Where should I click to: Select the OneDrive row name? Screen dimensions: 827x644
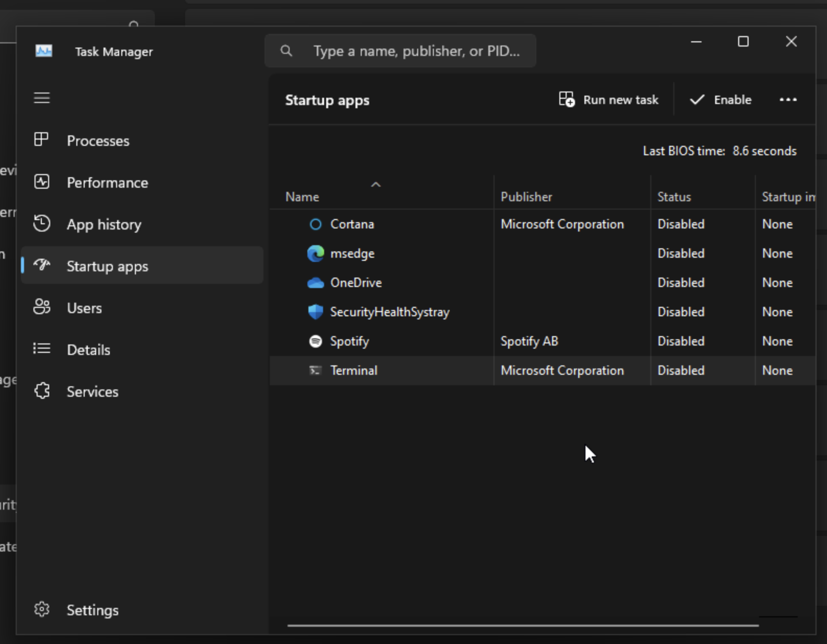(x=356, y=283)
